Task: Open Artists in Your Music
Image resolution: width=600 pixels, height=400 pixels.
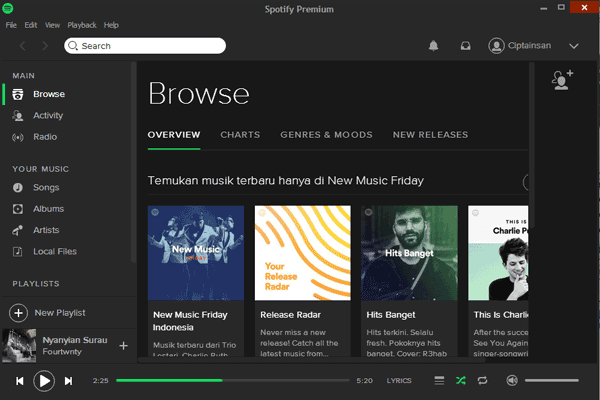Action: coord(46,230)
